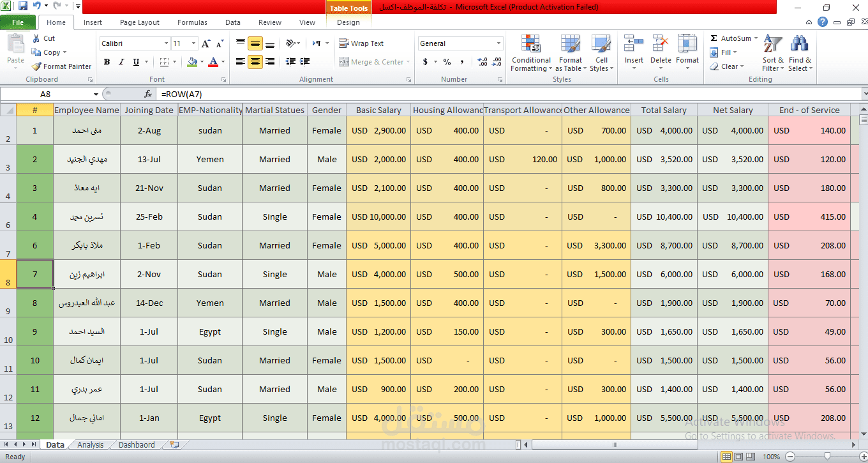Click the Insert cells icon
The image size is (868, 463).
click(634, 44)
